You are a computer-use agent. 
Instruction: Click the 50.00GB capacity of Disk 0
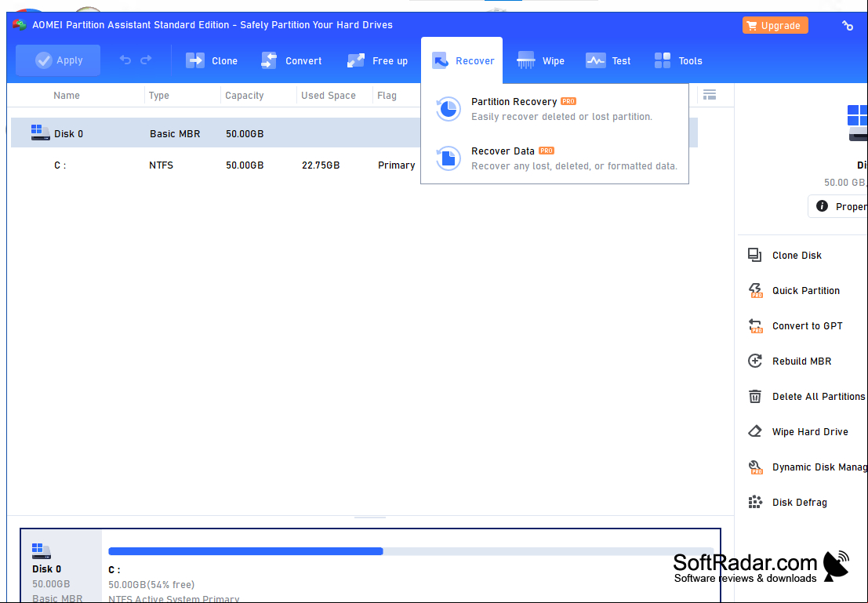pos(245,133)
